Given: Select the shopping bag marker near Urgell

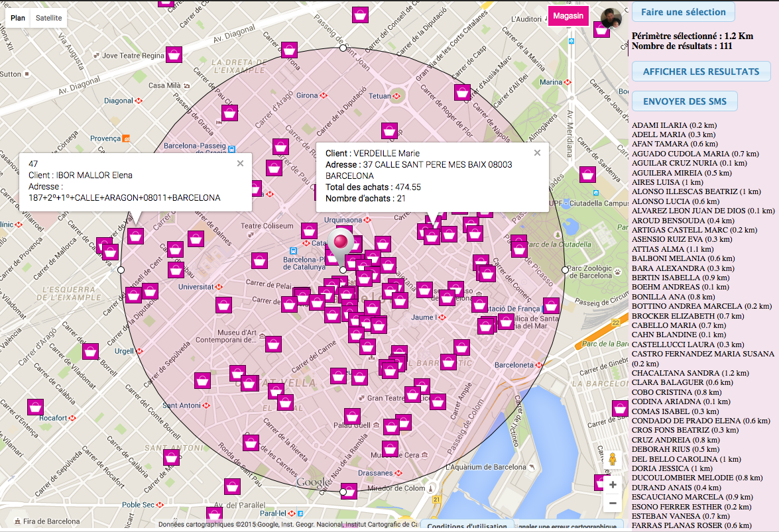Looking at the screenshot, I should 90,351.
